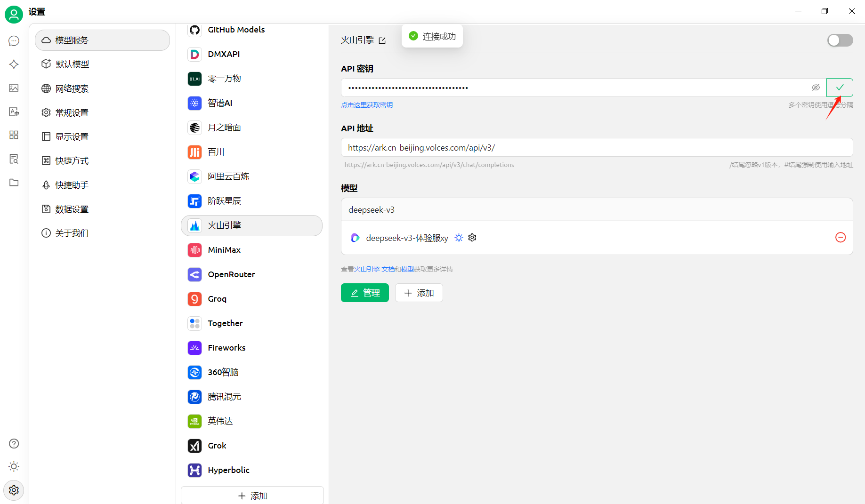865x504 pixels.
Task: Open 常规设置 settings section
Action: pos(102,112)
